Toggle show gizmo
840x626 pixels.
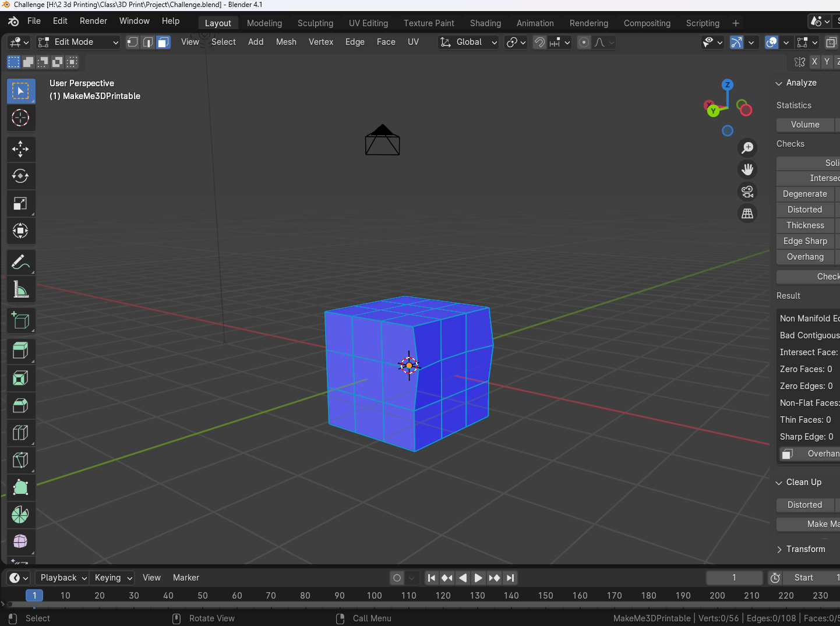[737, 43]
